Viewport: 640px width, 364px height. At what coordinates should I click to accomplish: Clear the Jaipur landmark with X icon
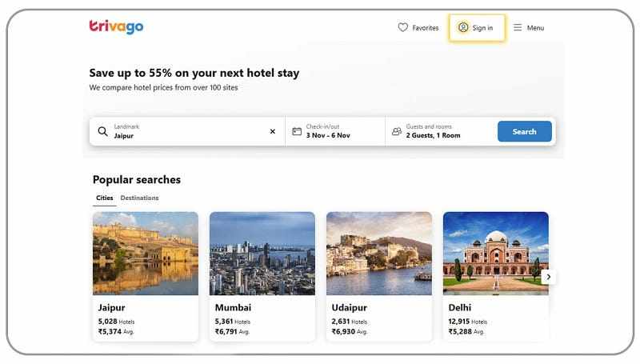point(272,131)
